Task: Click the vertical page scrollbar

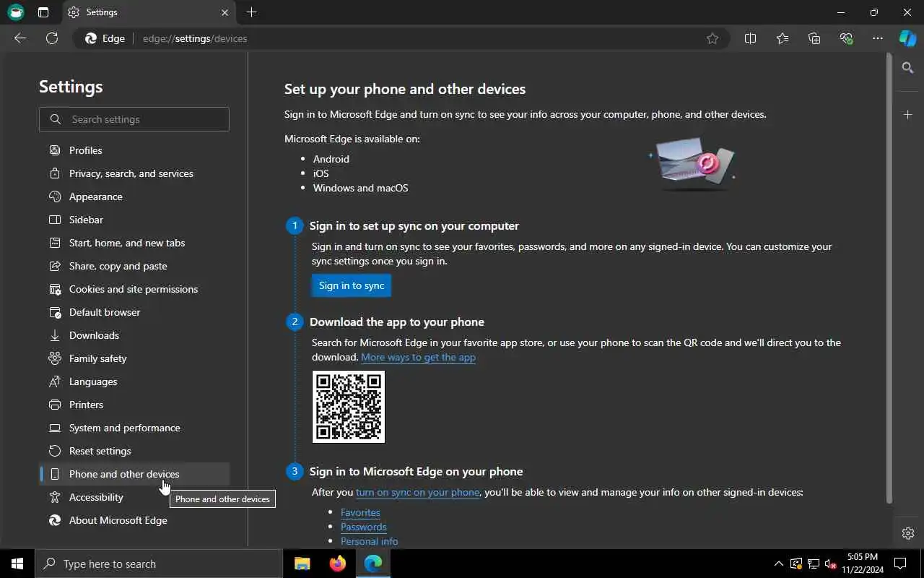Action: point(889,278)
